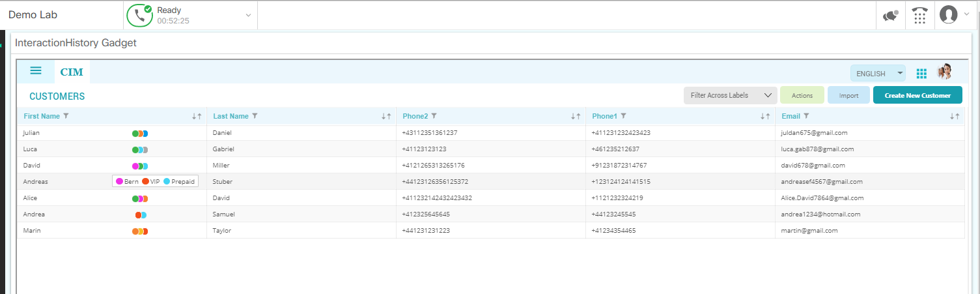Filter the First Name column
This screenshot has height=294, width=980.
click(66, 116)
